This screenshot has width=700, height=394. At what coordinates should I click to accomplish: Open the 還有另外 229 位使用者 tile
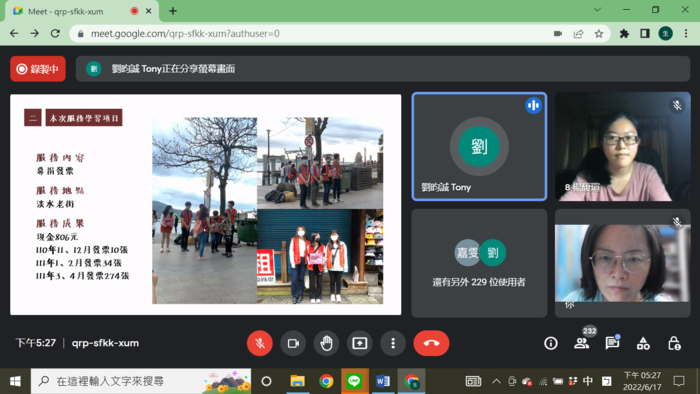(479, 263)
